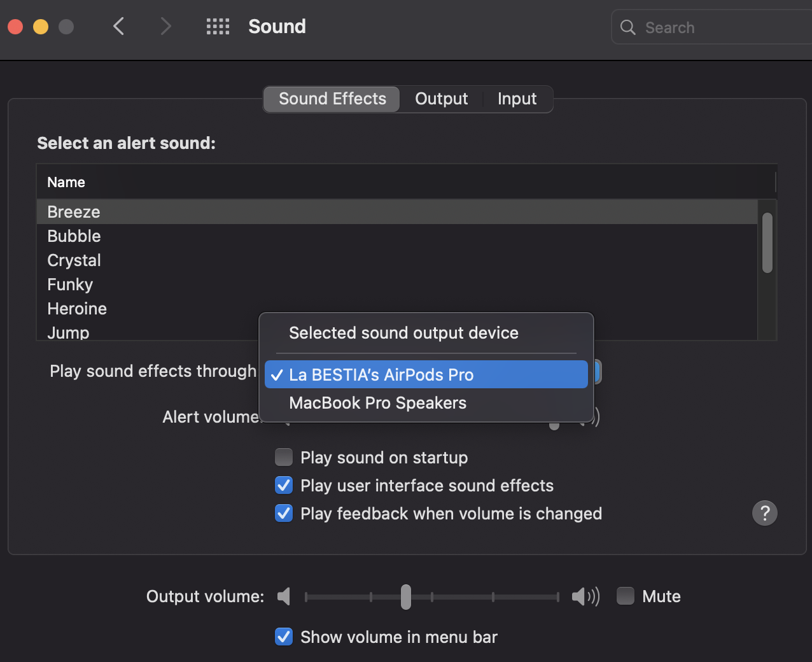812x662 pixels.
Task: Disable Play user interface sound effects
Action: coord(284,485)
